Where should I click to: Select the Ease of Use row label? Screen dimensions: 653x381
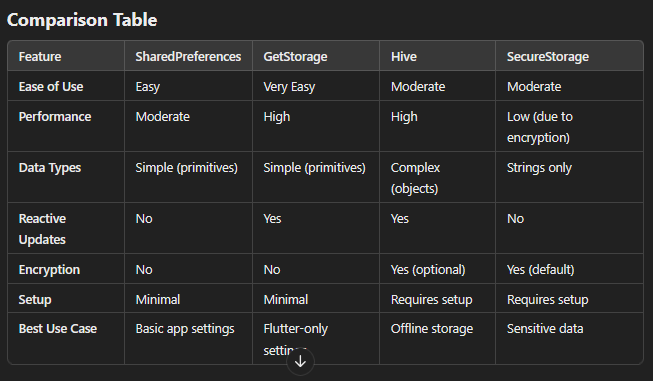[51, 87]
